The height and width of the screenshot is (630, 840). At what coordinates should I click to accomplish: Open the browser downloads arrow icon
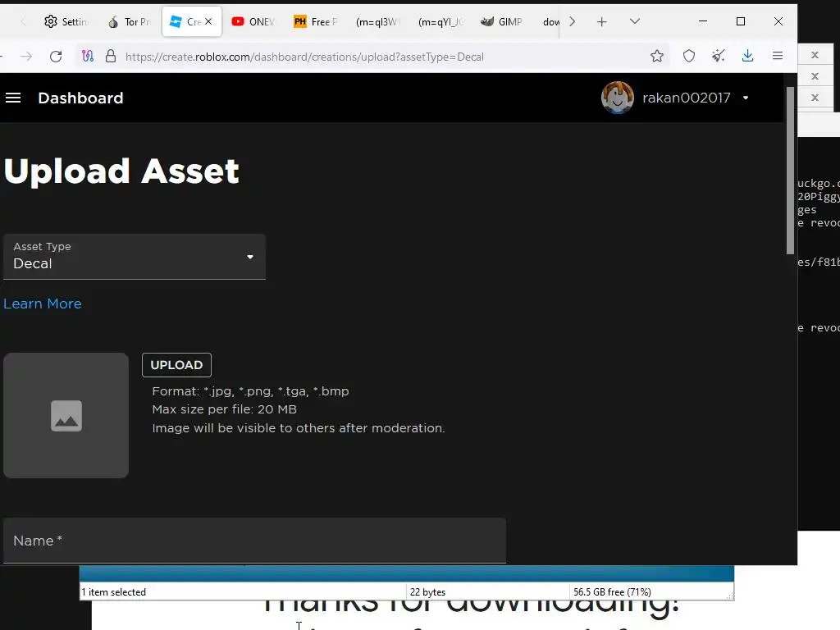coord(748,57)
